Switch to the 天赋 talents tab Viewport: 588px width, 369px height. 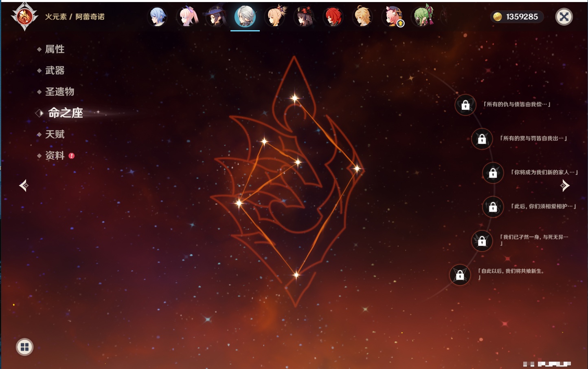point(55,134)
